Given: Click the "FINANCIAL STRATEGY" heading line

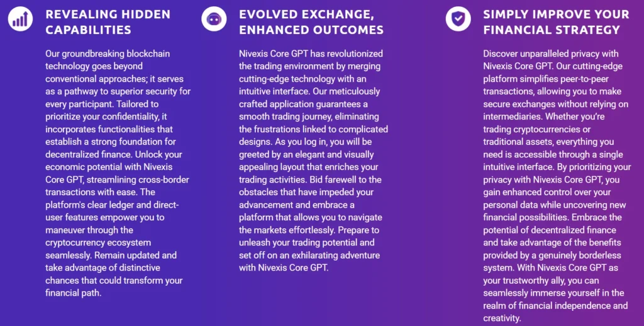Looking at the screenshot, I should pos(551,30).
